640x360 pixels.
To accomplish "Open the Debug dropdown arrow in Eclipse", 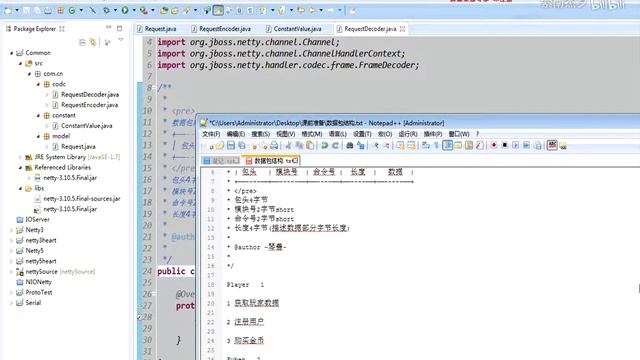I will pos(115,11).
